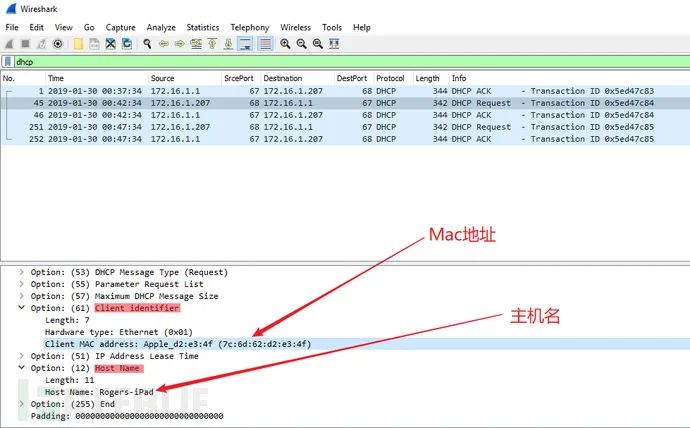690x428 pixels.
Task: Open the Analyze menu
Action: pos(161,27)
